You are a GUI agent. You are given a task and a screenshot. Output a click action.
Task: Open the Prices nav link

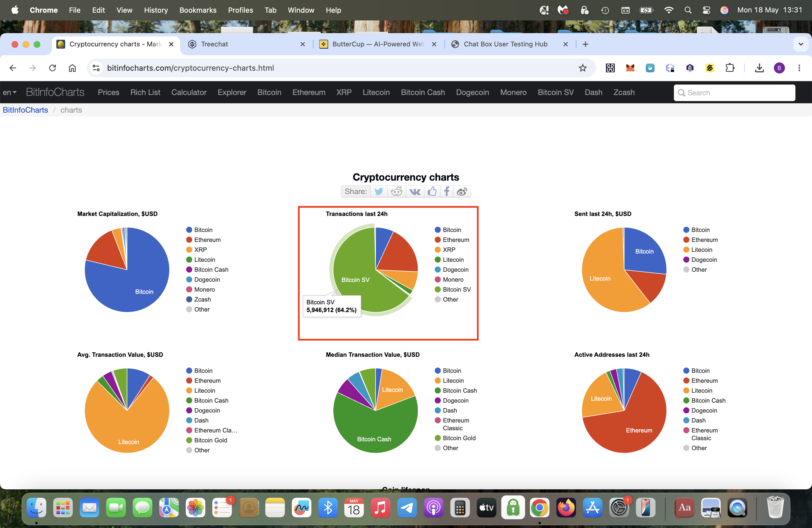coord(109,93)
